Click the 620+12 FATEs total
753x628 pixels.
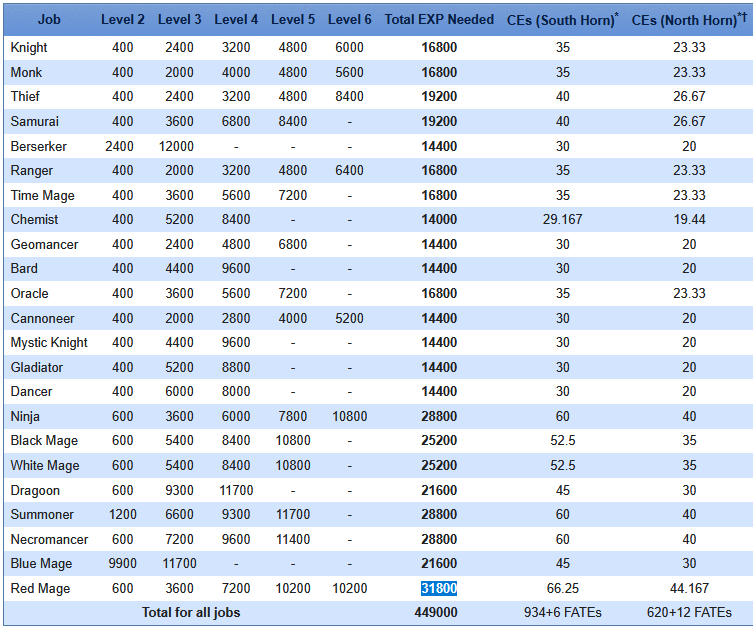pos(689,613)
